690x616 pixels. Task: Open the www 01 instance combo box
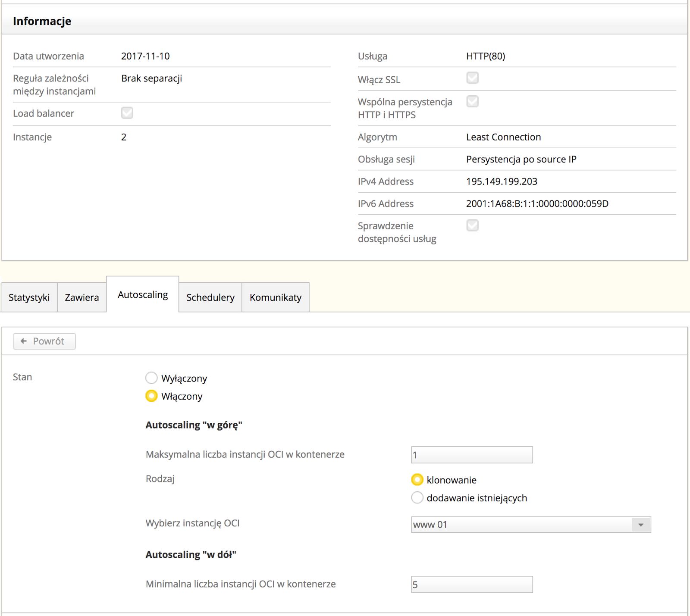tap(521, 525)
